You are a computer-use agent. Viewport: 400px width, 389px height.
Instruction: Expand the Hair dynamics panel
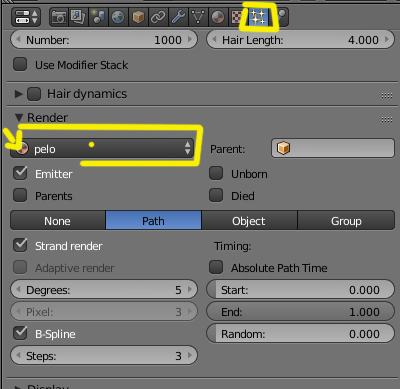pyautogui.click(x=18, y=94)
